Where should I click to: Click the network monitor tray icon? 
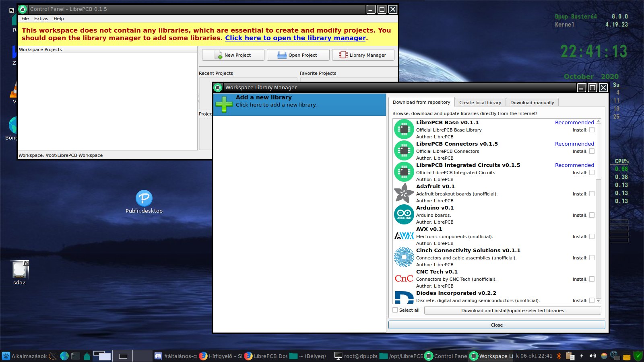coord(615,356)
